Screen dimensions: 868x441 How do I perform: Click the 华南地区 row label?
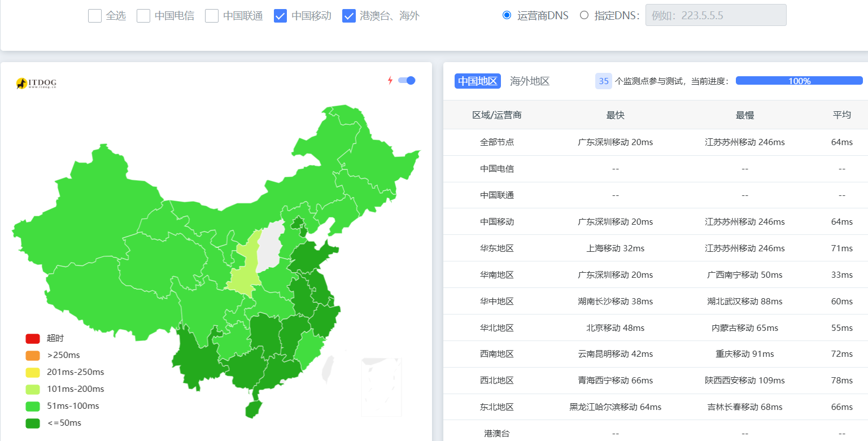pyautogui.click(x=497, y=275)
